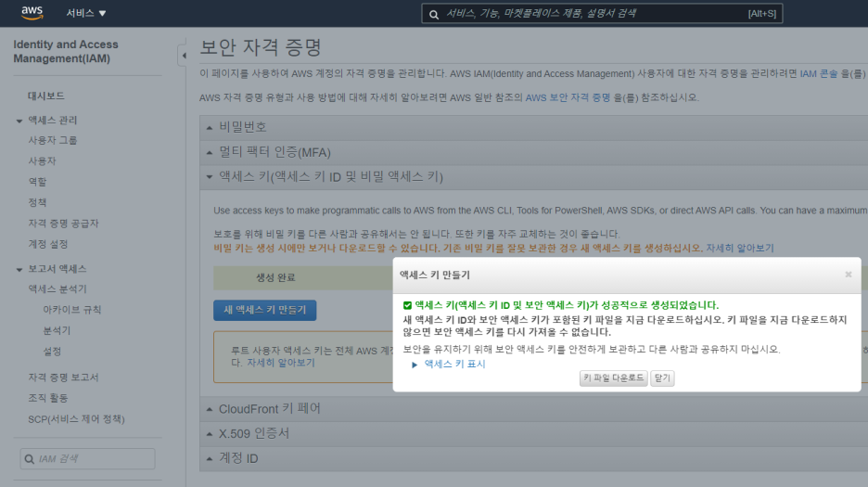868x487 pixels.
Task: Collapse the IAM sidebar with arrow handle
Action: point(183,57)
